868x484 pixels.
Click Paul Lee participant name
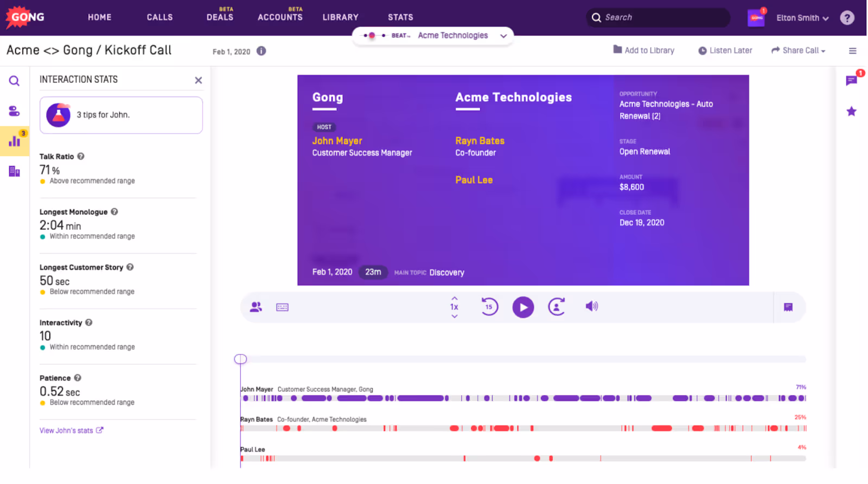coord(474,180)
